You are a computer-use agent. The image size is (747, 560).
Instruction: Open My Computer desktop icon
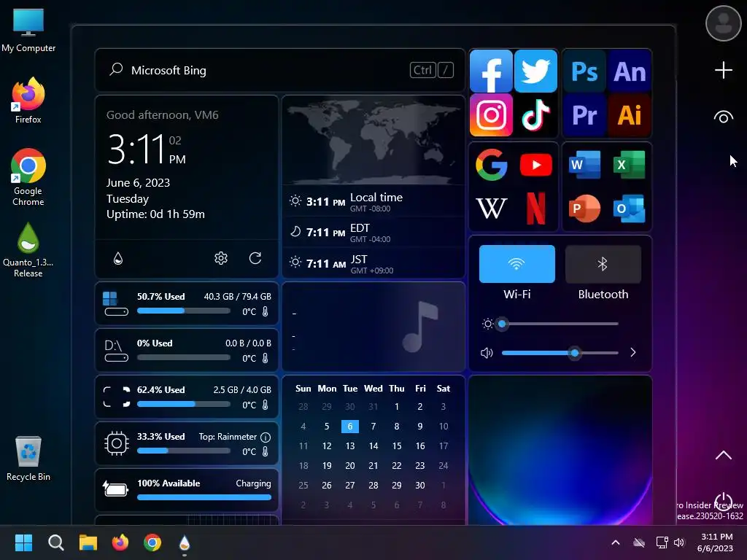tap(28, 31)
